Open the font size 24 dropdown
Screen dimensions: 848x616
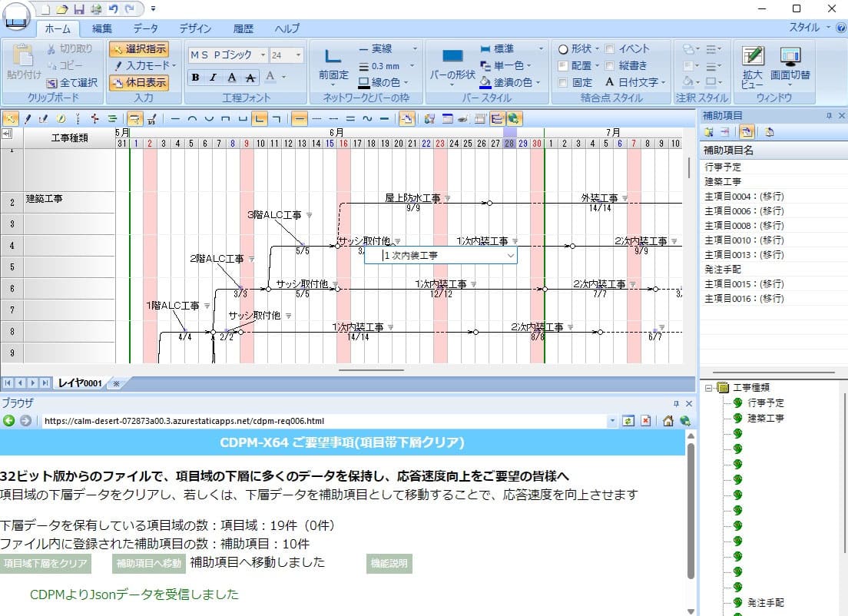[x=298, y=55]
